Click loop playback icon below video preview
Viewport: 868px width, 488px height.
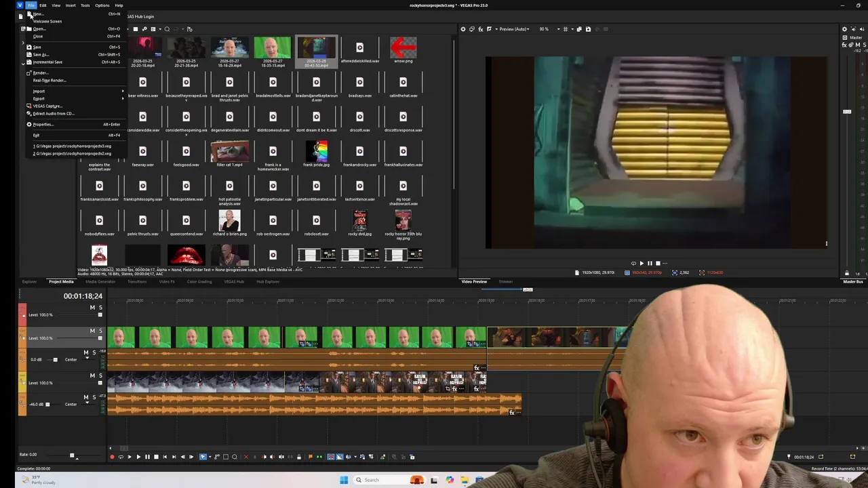(x=633, y=263)
